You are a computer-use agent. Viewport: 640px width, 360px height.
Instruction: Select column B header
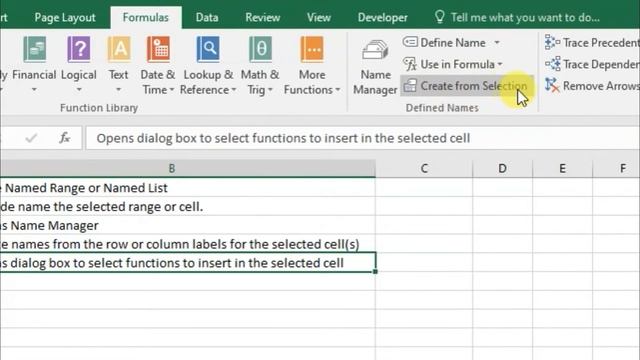pyautogui.click(x=188, y=168)
